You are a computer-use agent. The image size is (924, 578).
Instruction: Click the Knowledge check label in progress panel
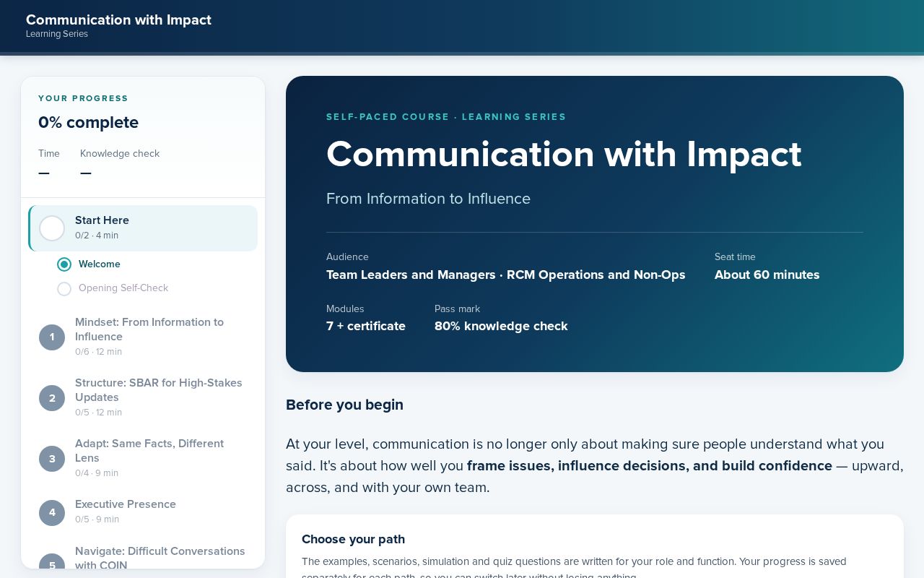point(120,153)
